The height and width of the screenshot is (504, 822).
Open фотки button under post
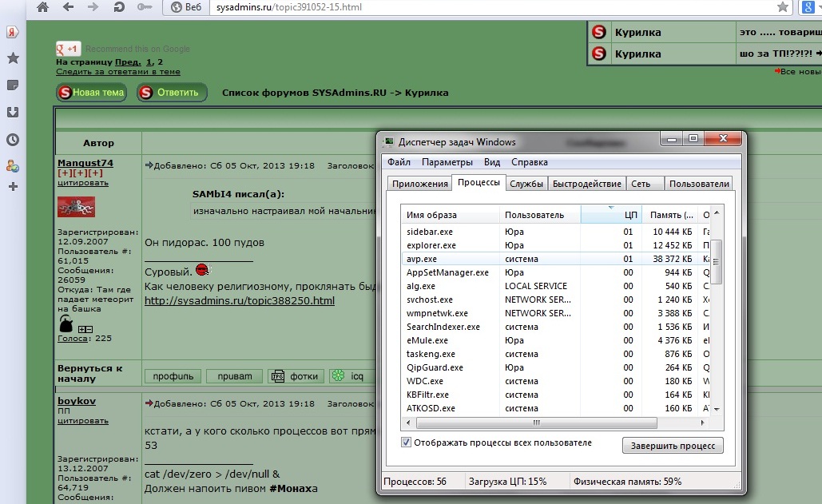[x=296, y=376]
